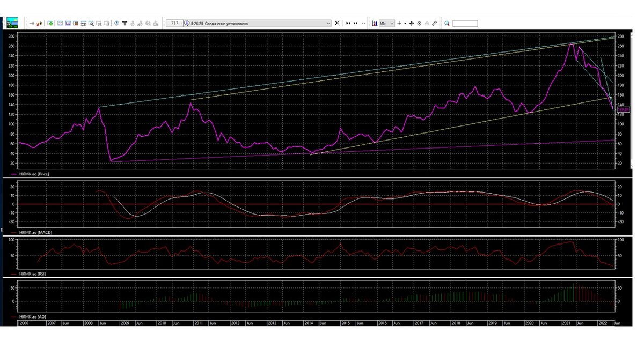Image resolution: width=644 pixels, height=362 pixels.
Task: Click the grayed person with cross icon
Action: pyautogui.click(x=140, y=24)
